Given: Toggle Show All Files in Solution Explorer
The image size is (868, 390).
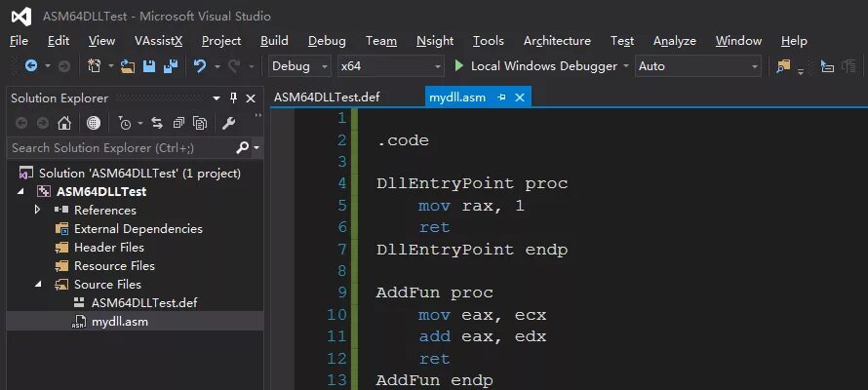Looking at the screenshot, I should (x=200, y=123).
